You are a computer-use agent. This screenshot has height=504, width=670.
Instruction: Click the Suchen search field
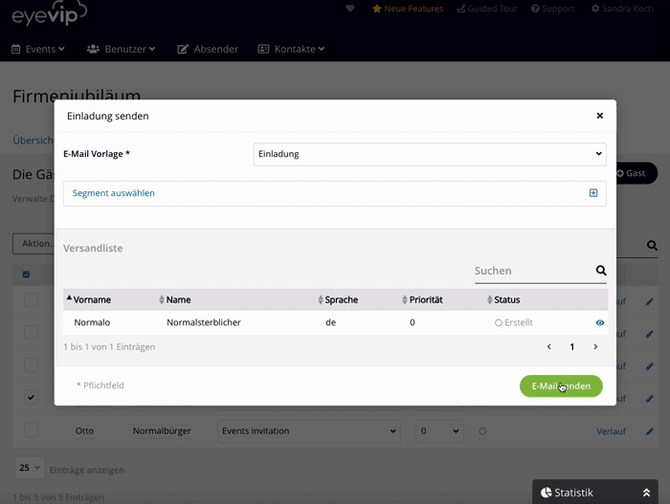click(532, 270)
